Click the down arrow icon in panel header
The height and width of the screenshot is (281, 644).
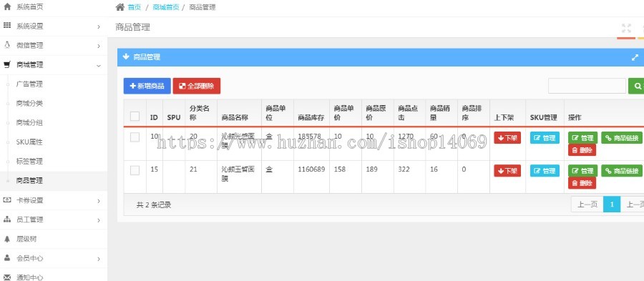point(126,56)
